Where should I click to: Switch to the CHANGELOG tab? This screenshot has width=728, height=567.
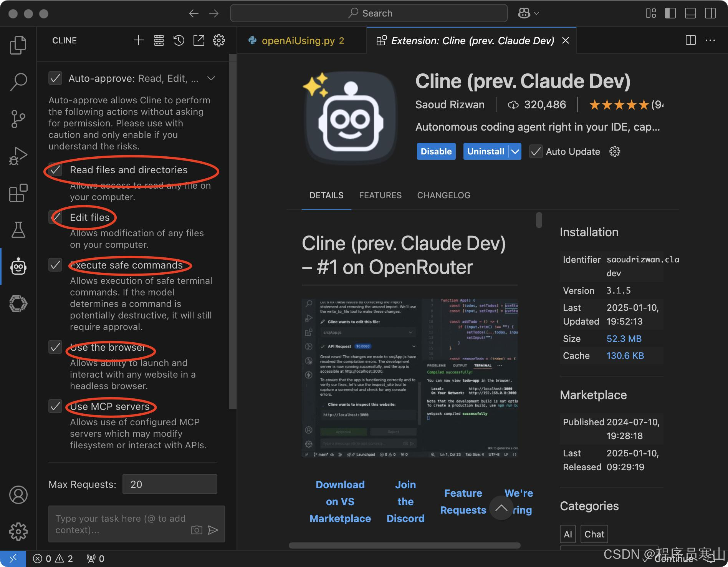443,195
